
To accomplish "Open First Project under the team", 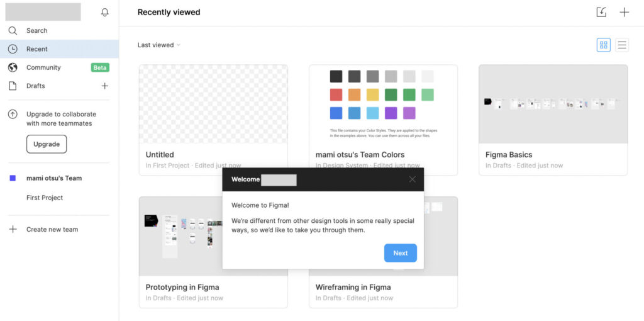I will pyautogui.click(x=45, y=198).
